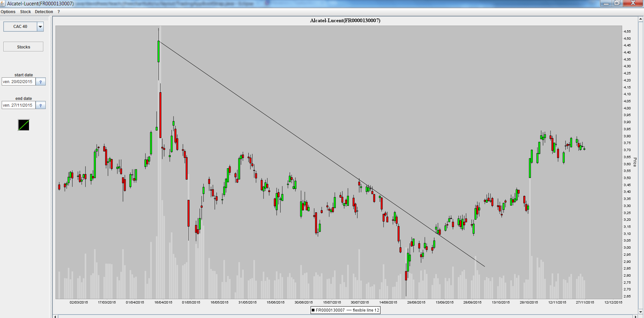Click the x-axis date label 29/08/2015

point(416,302)
